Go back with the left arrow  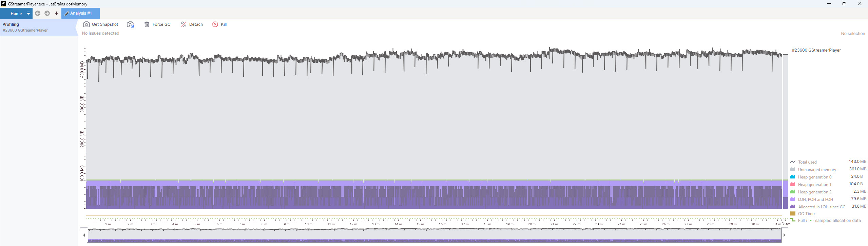(x=38, y=13)
